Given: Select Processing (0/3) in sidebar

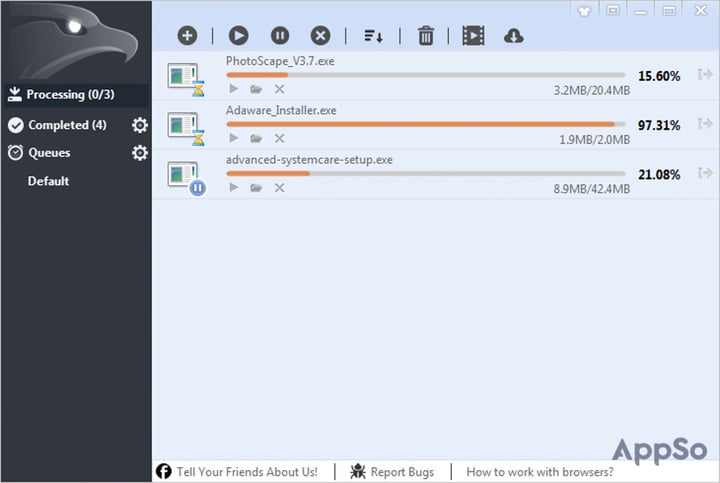Looking at the screenshot, I should coord(76,95).
